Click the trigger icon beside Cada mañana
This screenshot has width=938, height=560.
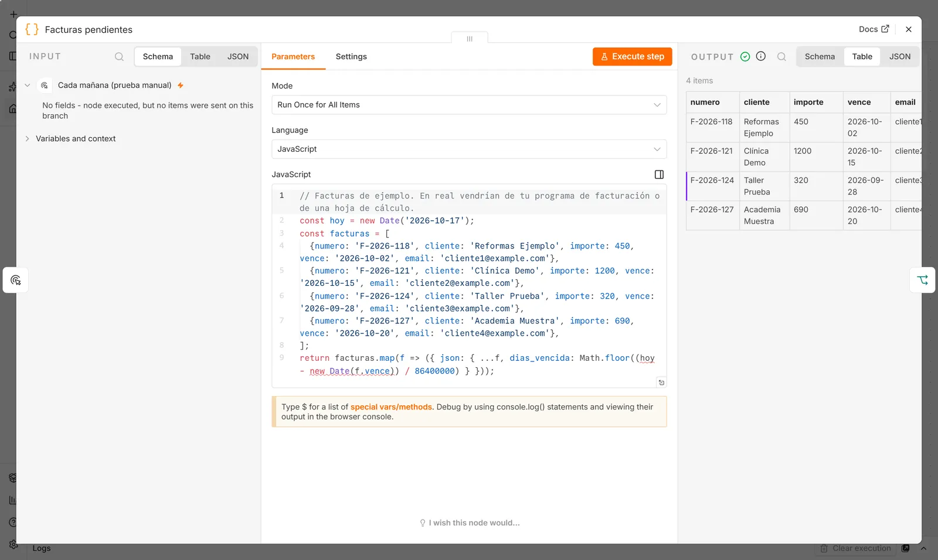click(45, 86)
